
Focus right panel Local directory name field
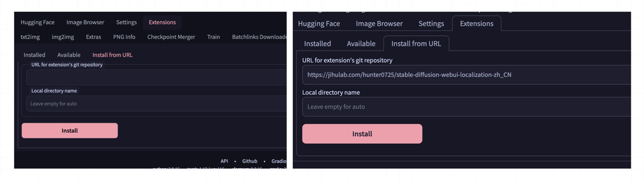(x=467, y=107)
